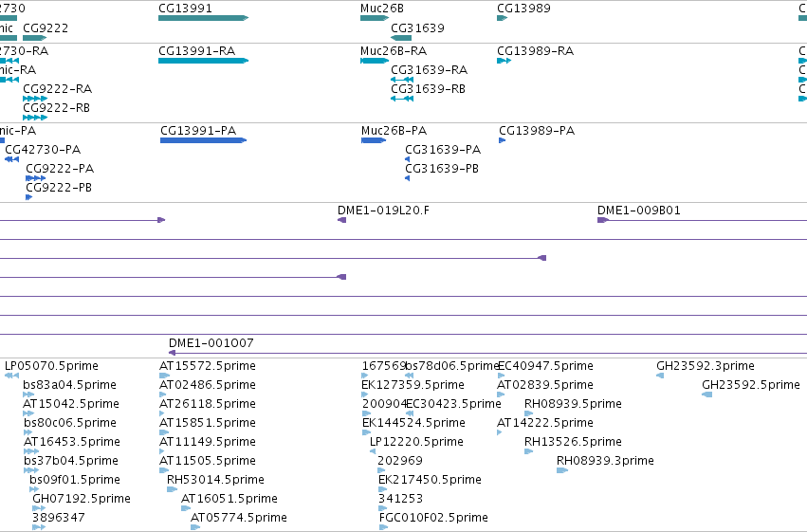Click the 341253 EST label
This screenshot has width=807, height=532.
point(400,499)
